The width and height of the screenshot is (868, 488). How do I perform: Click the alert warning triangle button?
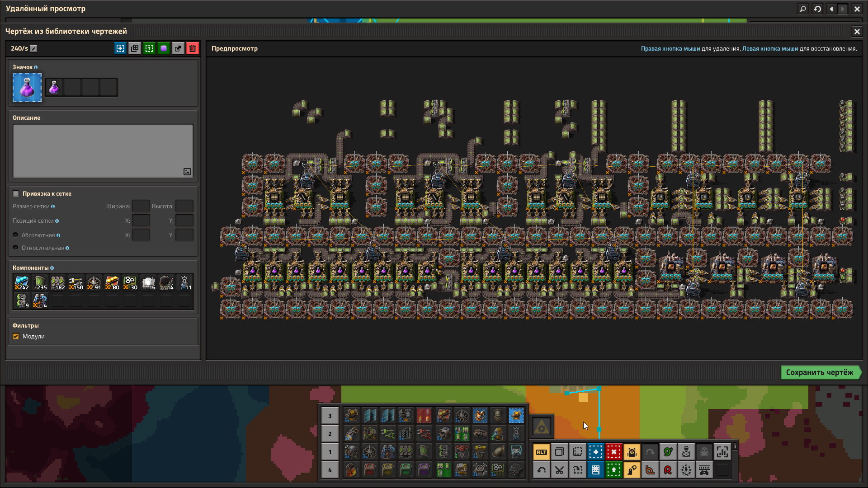[x=542, y=426]
